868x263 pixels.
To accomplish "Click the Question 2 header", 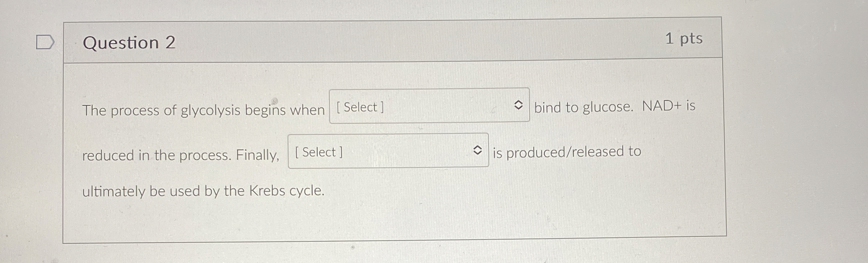I will tap(129, 42).
